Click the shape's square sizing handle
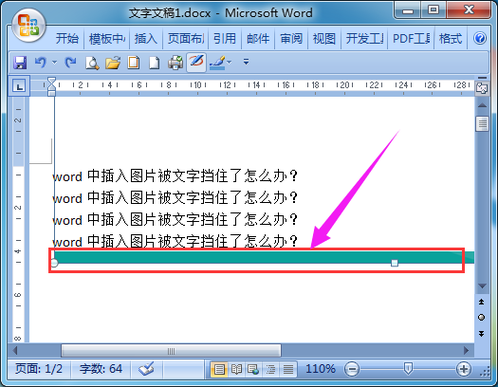Screen dimensions: 498x387 (x=394, y=263)
